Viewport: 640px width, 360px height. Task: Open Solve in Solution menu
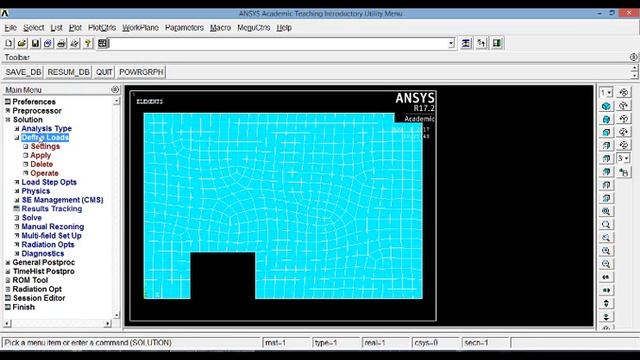pos(31,218)
